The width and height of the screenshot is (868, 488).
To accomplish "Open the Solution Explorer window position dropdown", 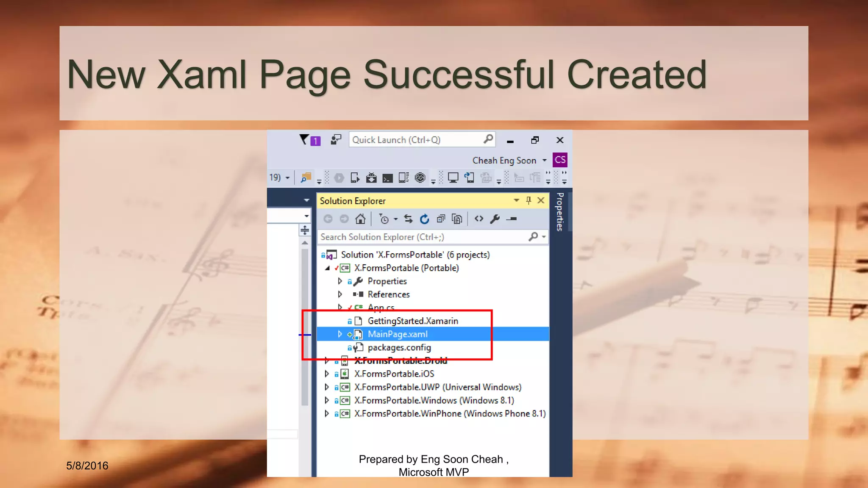I will (516, 200).
